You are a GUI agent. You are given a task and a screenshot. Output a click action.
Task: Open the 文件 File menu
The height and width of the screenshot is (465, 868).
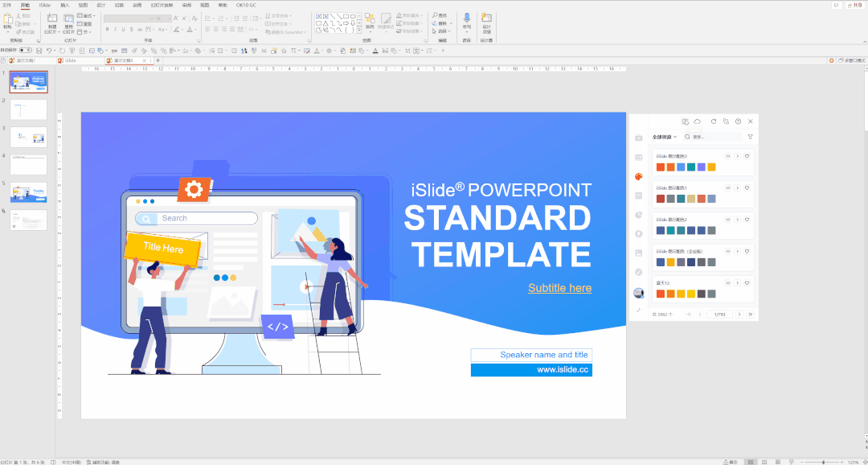click(6, 5)
